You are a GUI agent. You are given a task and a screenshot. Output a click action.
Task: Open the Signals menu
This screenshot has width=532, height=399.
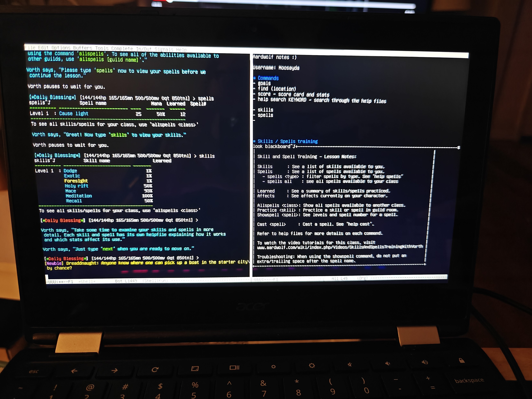click(x=164, y=49)
